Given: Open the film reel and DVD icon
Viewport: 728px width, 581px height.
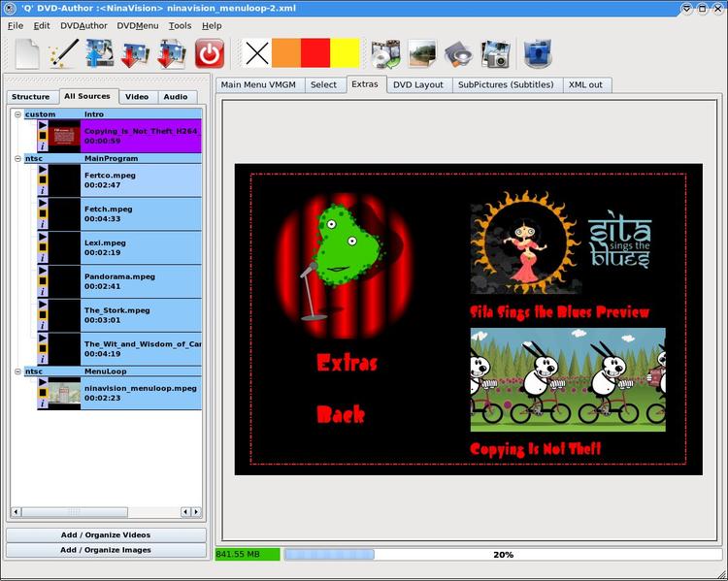Looking at the screenshot, I should (385, 54).
